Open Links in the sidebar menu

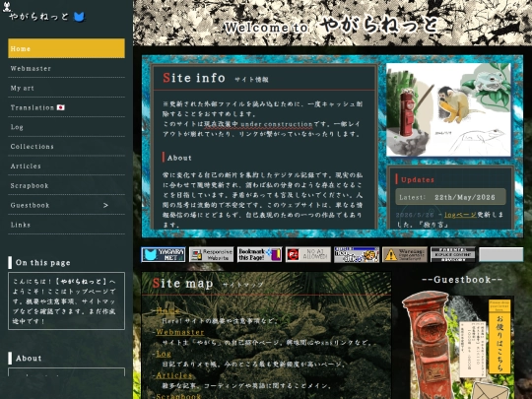(67, 225)
